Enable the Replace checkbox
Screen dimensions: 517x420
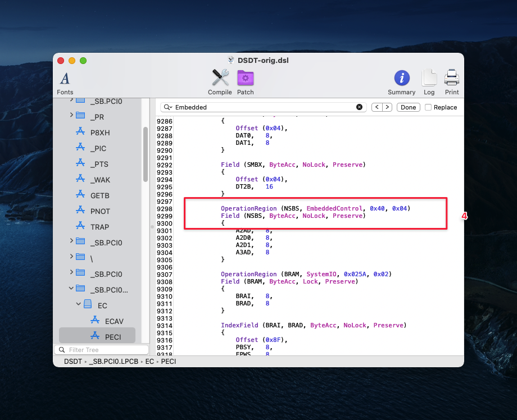tap(428, 107)
